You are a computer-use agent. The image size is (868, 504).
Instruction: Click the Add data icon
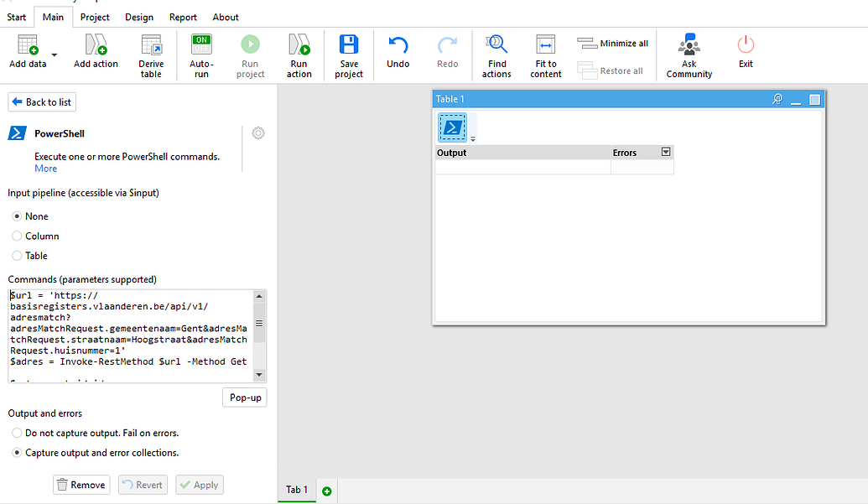(28, 44)
